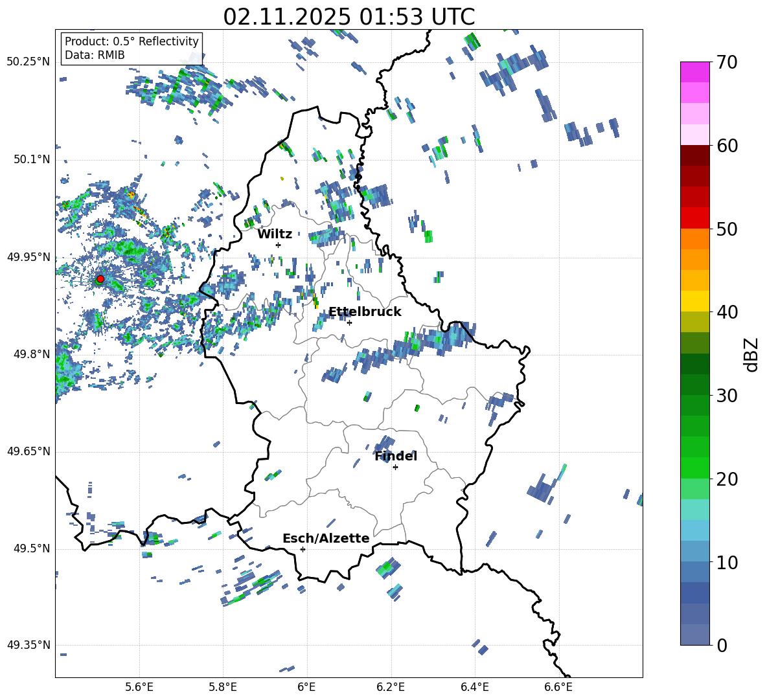Pick the light blue swatch between 10 and 20
767x700 pixels.
tap(694, 530)
